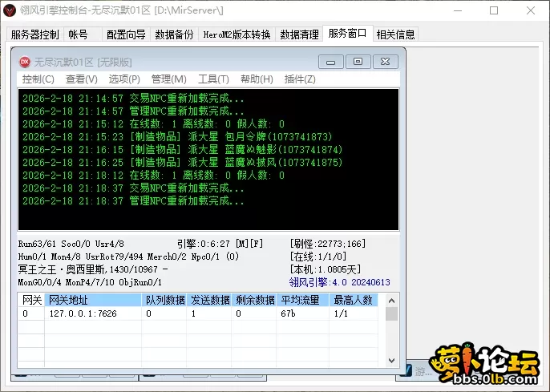This screenshot has width=550, height=392.
Task: Switch to the 数据备份 tab
Action: click(x=174, y=34)
